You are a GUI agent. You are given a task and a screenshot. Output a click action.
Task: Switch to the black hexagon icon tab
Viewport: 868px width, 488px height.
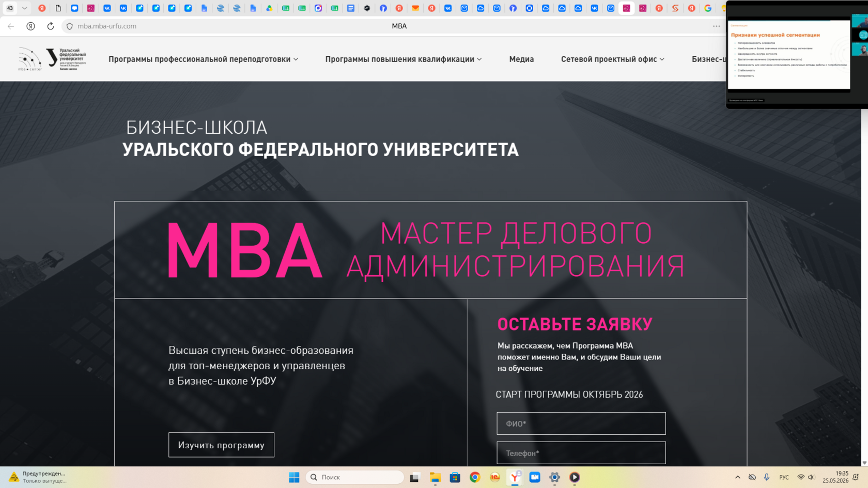(367, 8)
